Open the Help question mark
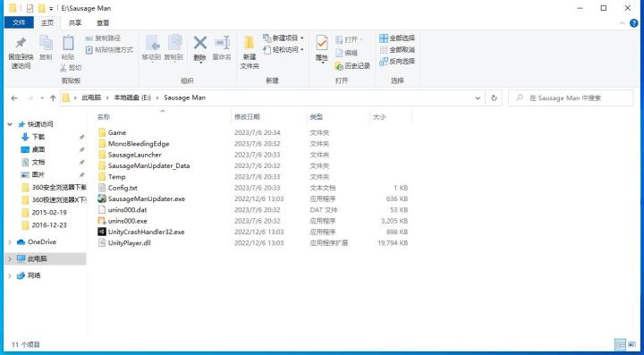This screenshot has width=644, height=355. pos(634,23)
